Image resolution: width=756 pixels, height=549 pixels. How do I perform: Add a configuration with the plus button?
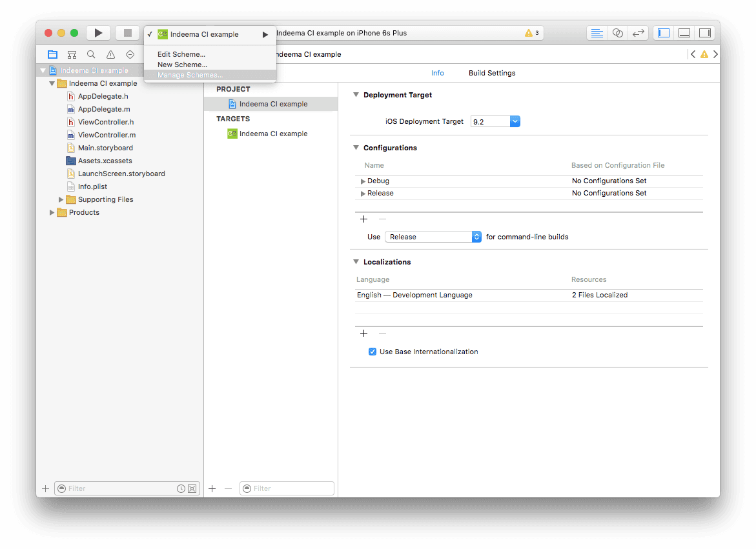[x=363, y=219]
